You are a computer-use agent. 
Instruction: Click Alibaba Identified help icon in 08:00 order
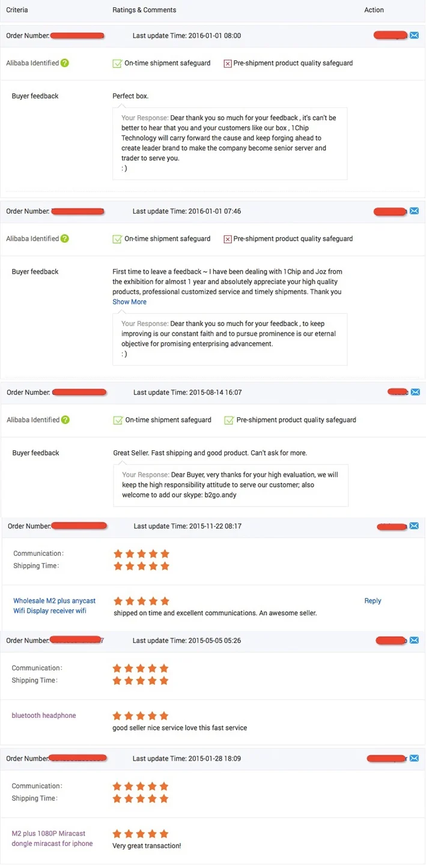coord(65,63)
